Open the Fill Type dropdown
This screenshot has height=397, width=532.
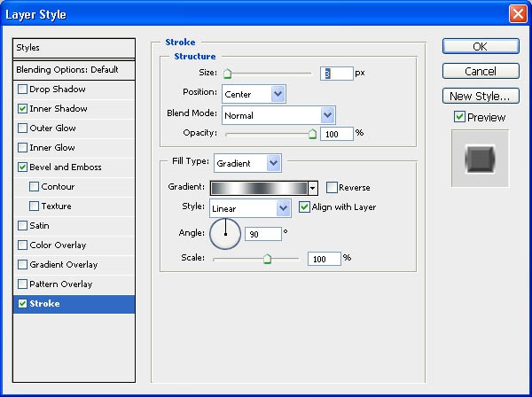click(247, 163)
